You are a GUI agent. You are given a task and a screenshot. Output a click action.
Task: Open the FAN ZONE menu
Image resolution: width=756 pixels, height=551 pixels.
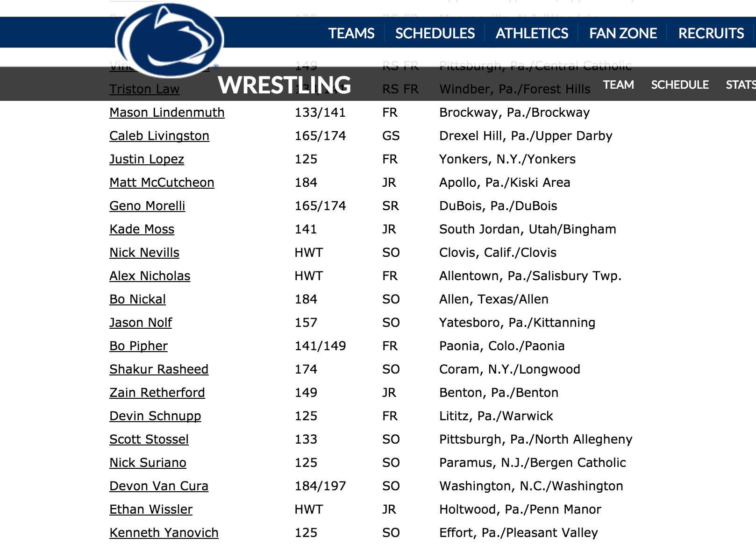coord(623,33)
